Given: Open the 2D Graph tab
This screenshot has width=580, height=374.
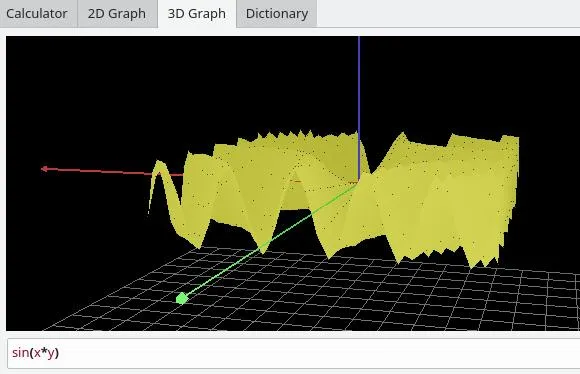Looking at the screenshot, I should tap(117, 14).
